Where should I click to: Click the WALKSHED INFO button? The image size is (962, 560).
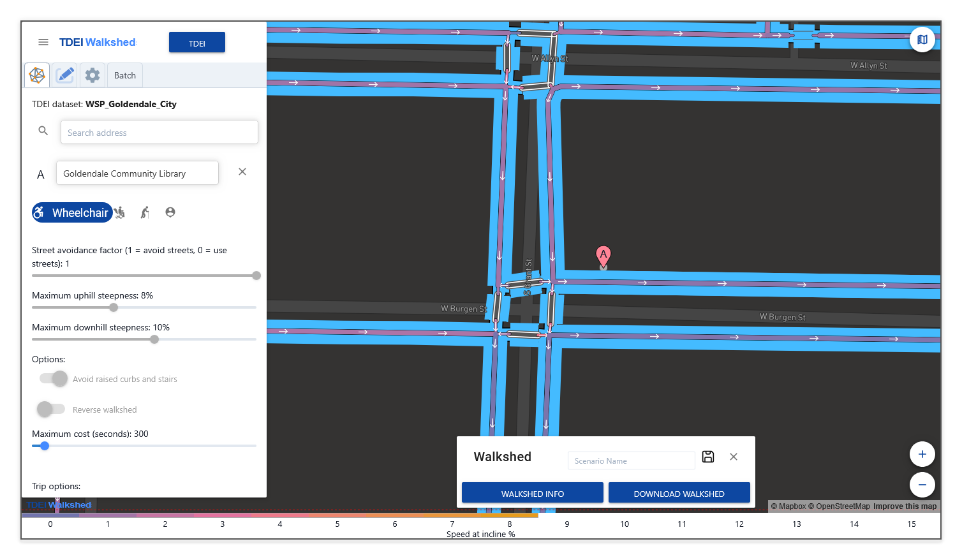point(532,493)
